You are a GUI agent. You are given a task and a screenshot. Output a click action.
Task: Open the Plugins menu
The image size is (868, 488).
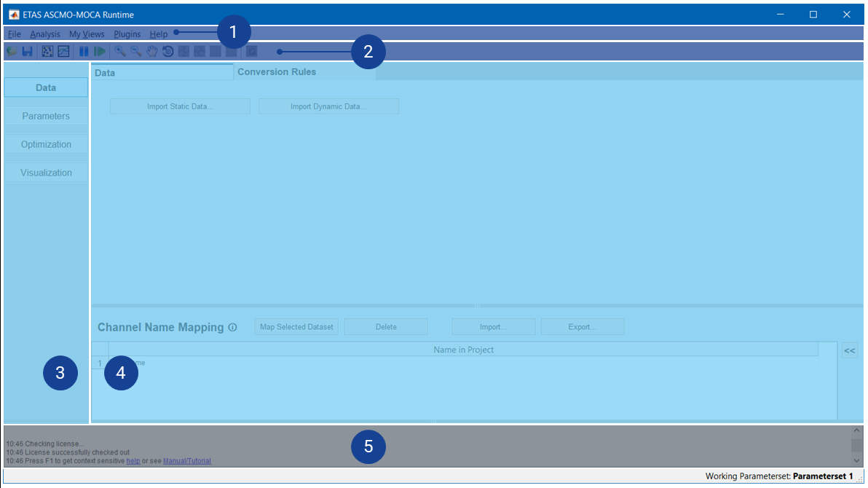127,34
